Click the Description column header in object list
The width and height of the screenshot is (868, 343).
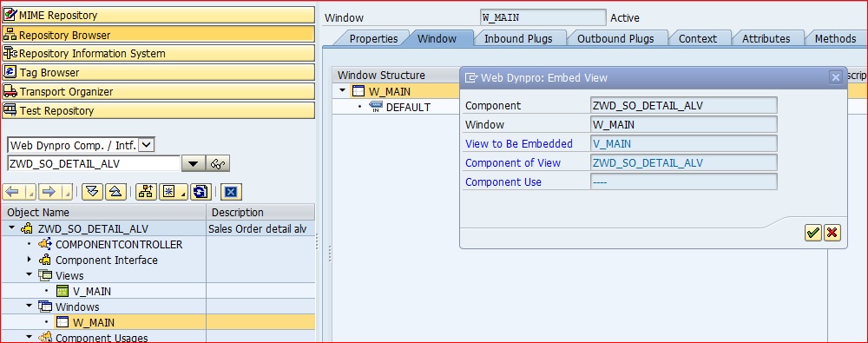tap(260, 212)
